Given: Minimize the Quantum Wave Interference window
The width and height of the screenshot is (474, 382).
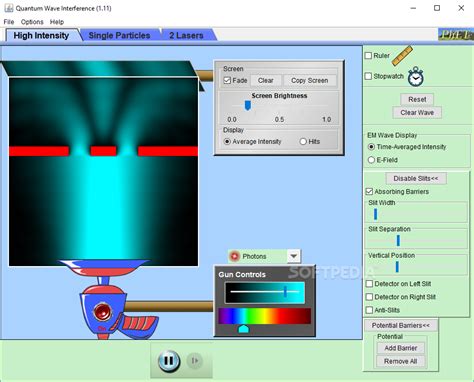Looking at the screenshot, I should [x=413, y=8].
